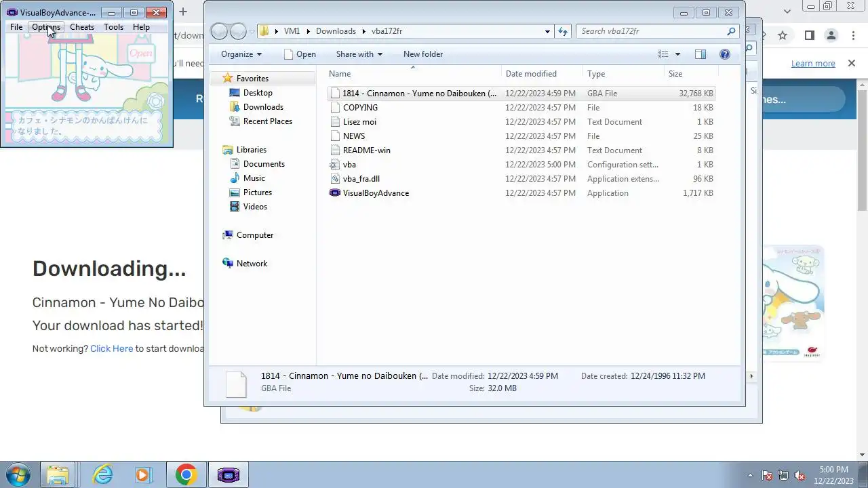Open Computer in the navigation pane

(x=254, y=235)
